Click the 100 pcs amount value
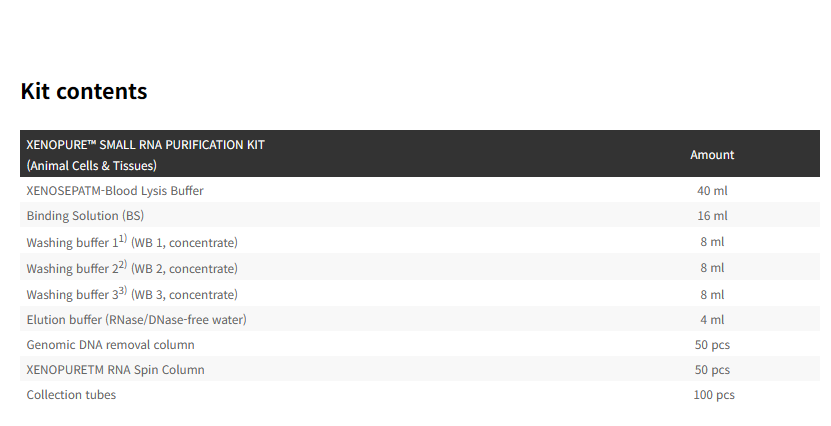The height and width of the screenshot is (426, 831). 713,395
